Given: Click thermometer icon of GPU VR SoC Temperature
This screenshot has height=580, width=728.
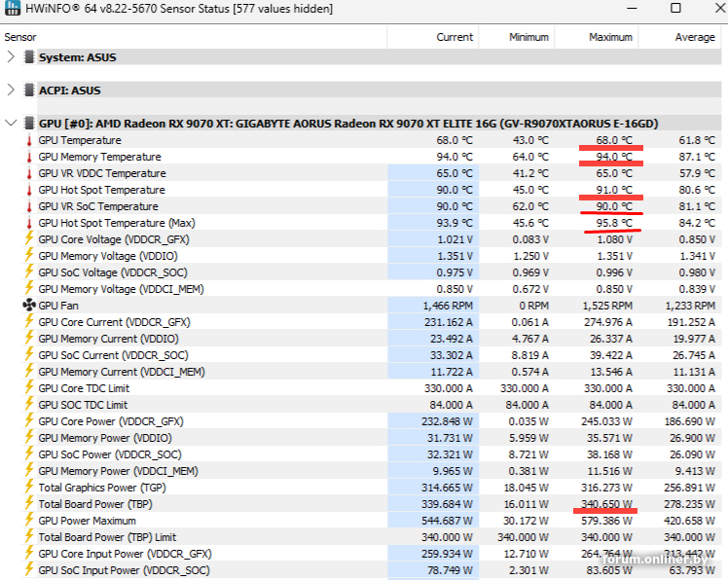Looking at the screenshot, I should click(29, 206).
